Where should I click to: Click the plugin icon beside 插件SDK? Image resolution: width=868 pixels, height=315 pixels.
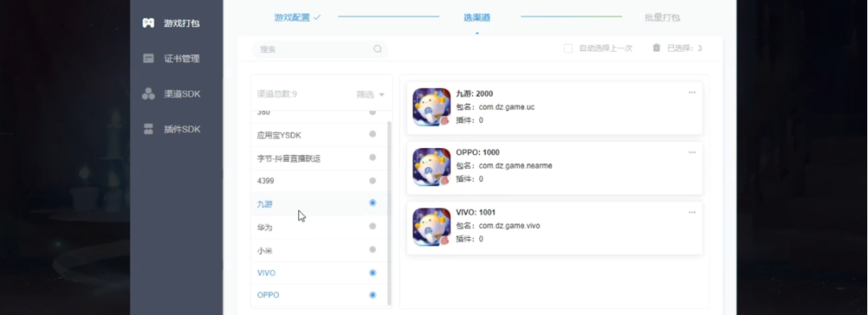[148, 130]
